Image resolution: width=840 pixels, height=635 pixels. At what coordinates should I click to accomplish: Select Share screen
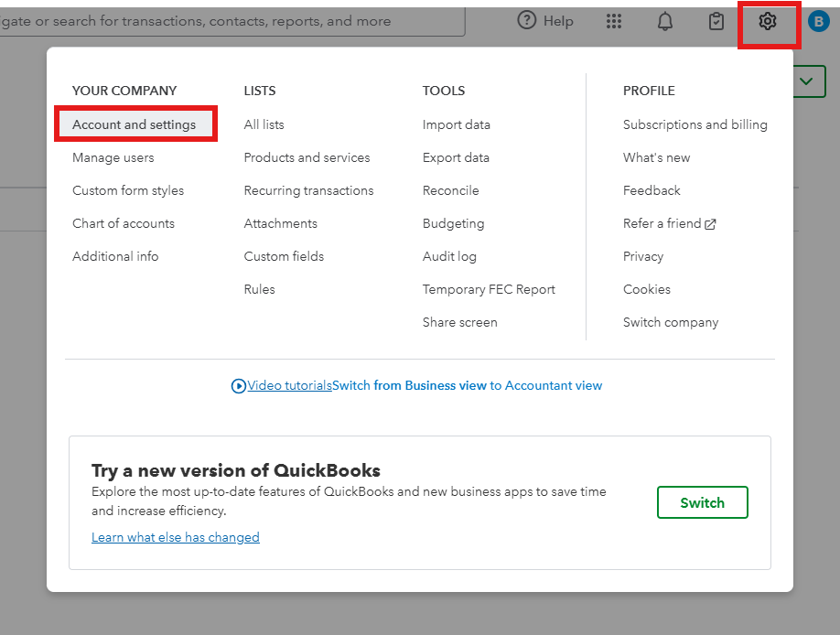459,322
